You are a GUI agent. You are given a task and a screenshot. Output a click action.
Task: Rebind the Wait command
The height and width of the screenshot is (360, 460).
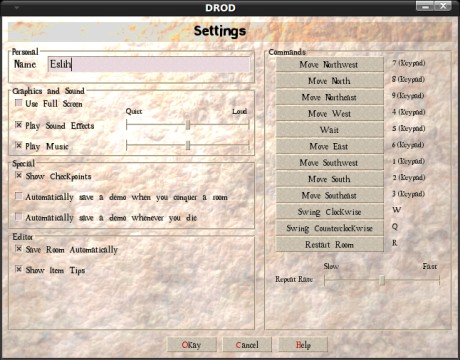tap(330, 130)
